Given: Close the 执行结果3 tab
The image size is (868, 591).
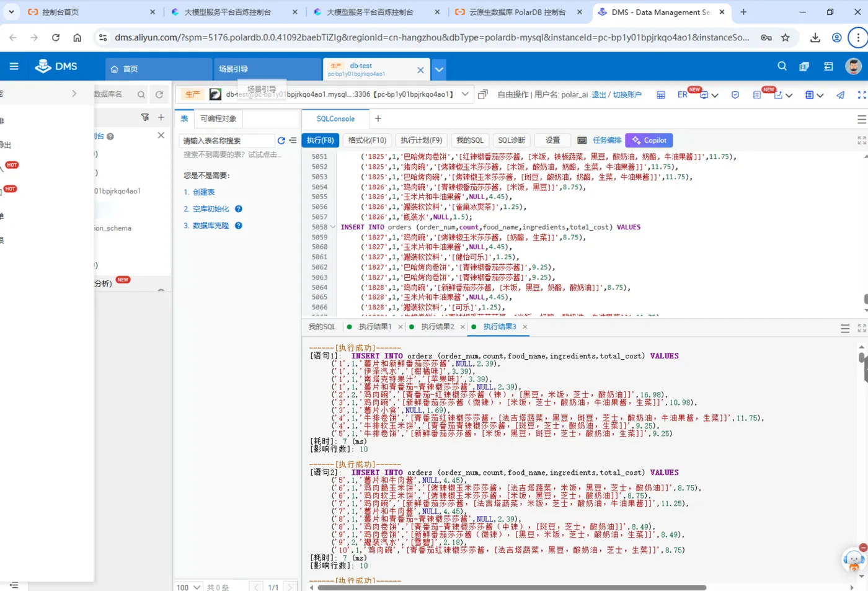Looking at the screenshot, I should [x=525, y=327].
